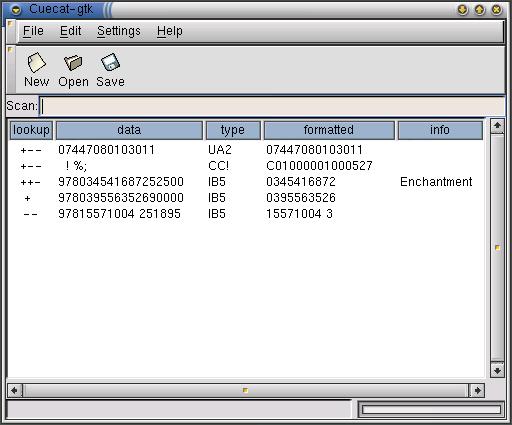Click the formatted column header
This screenshot has width=512, height=425.
pyautogui.click(x=329, y=130)
